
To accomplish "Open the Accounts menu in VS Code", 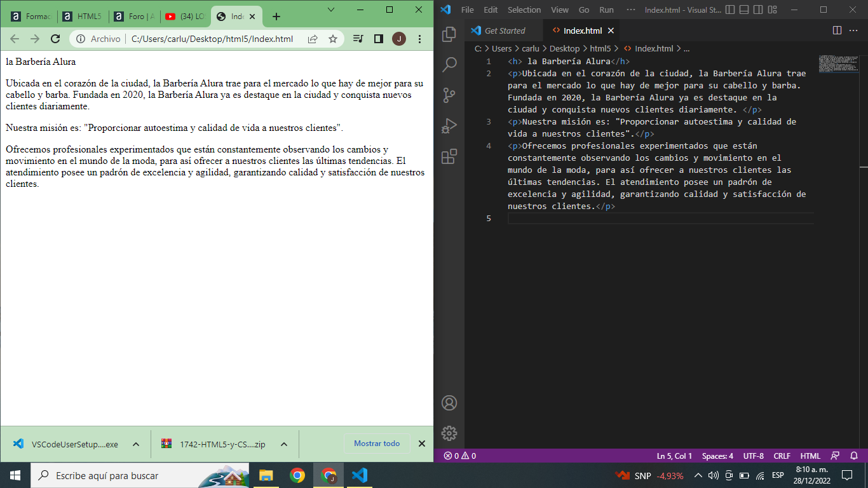I will [x=449, y=403].
